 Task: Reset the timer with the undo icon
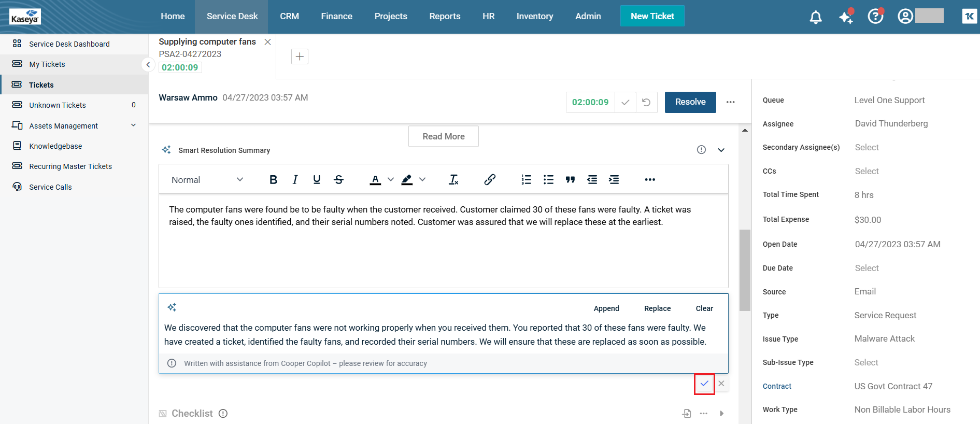tap(646, 102)
